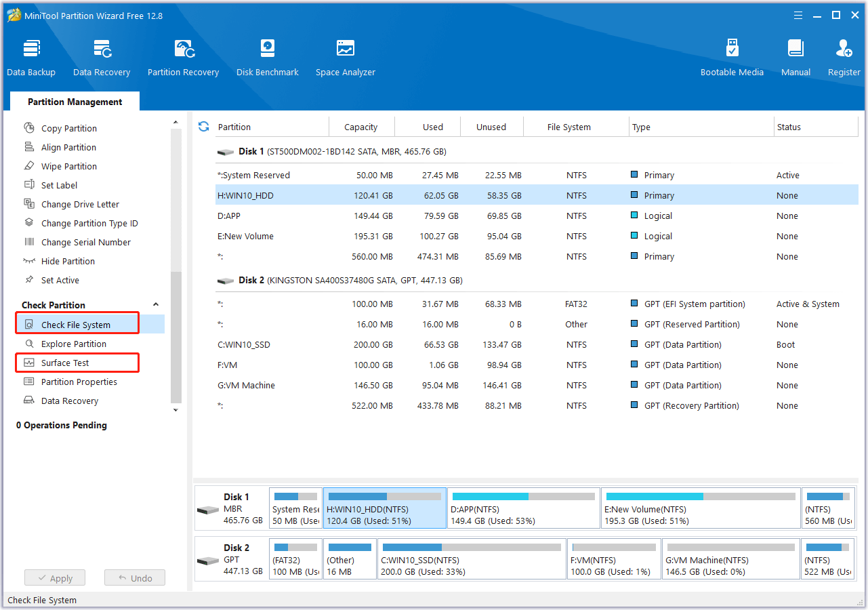
Task: Click Data Recovery in the Check Partition list
Action: pos(70,401)
